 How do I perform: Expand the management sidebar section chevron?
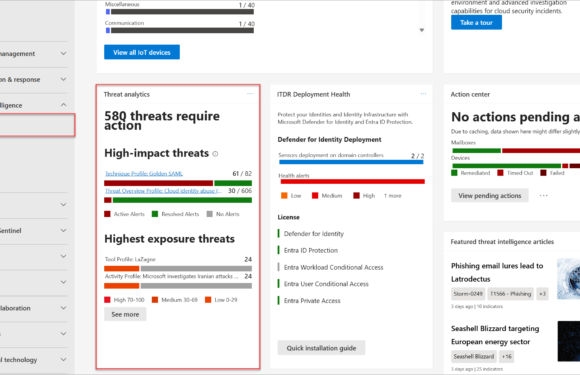(64, 54)
